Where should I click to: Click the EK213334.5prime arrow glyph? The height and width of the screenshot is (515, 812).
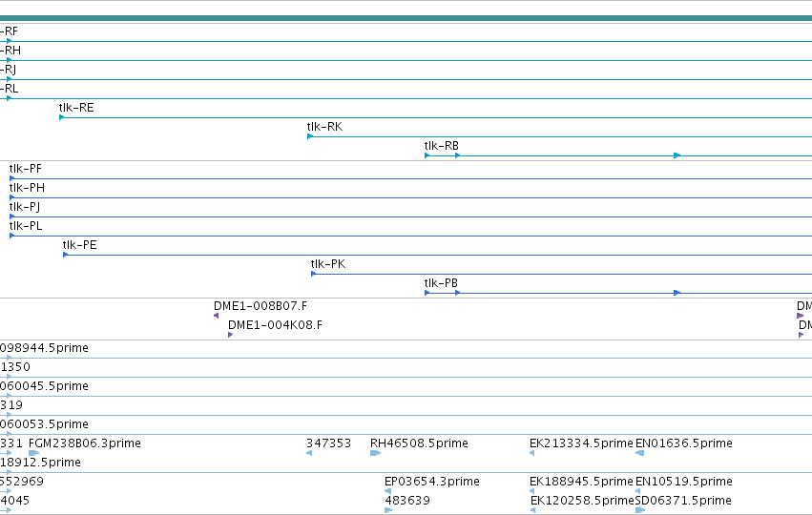[531, 453]
